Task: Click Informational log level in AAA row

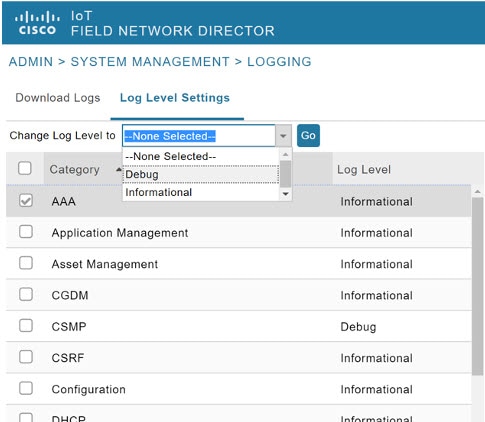Action: click(x=377, y=202)
